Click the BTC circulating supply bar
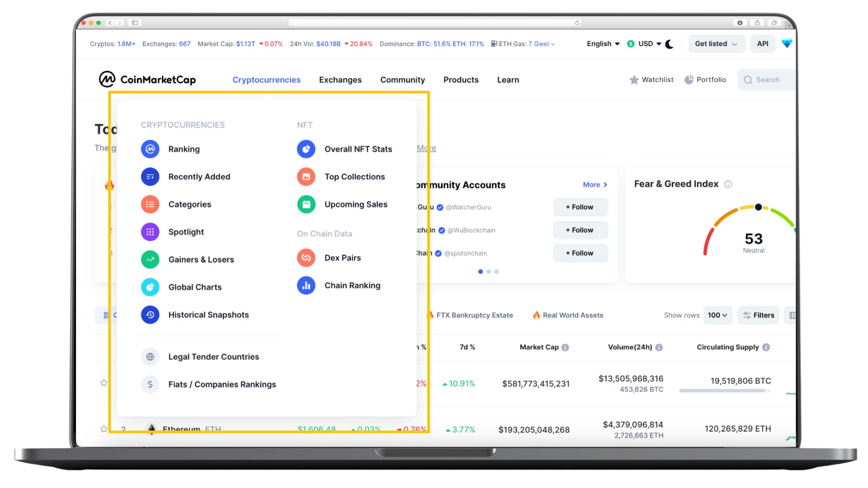 tap(725, 390)
